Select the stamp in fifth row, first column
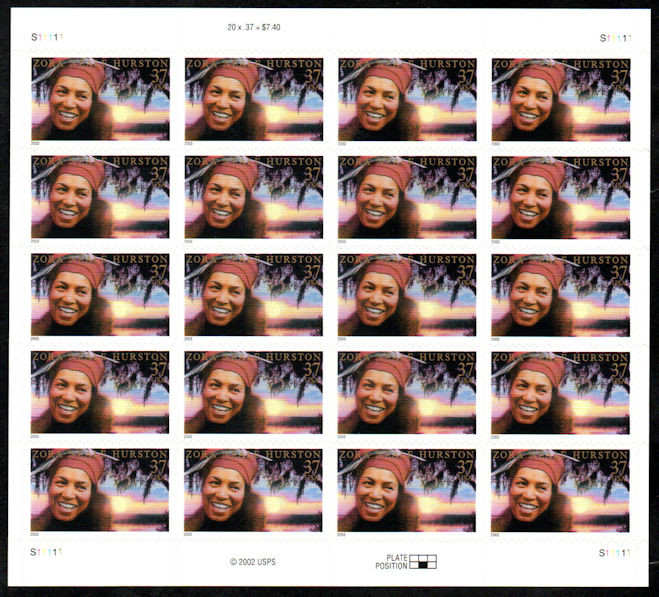The image size is (659, 597). (100, 490)
